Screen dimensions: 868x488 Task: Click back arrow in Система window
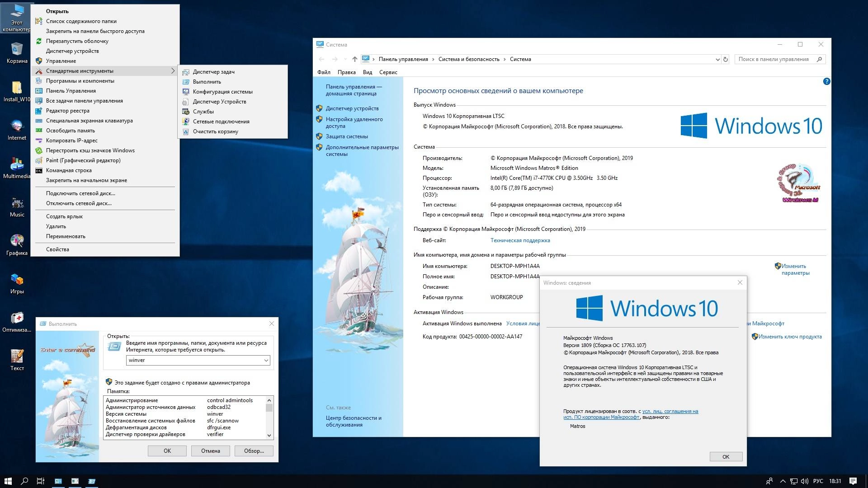[x=321, y=59]
